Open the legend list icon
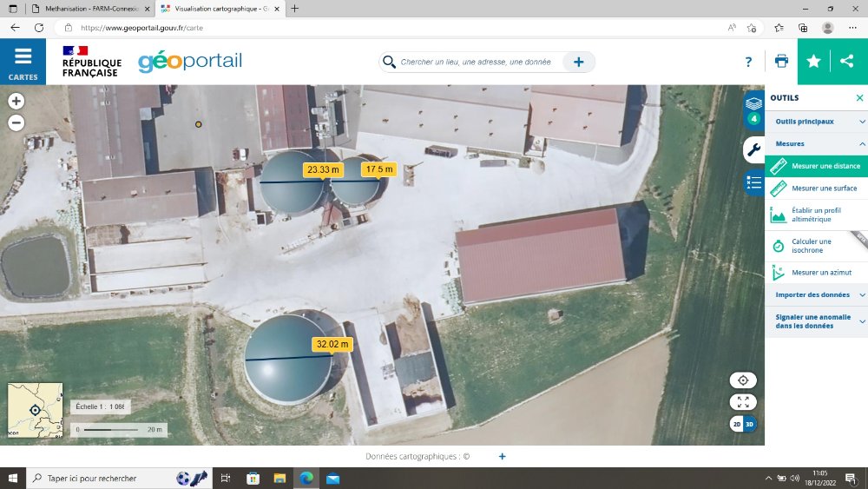The image size is (868, 489). click(x=753, y=182)
